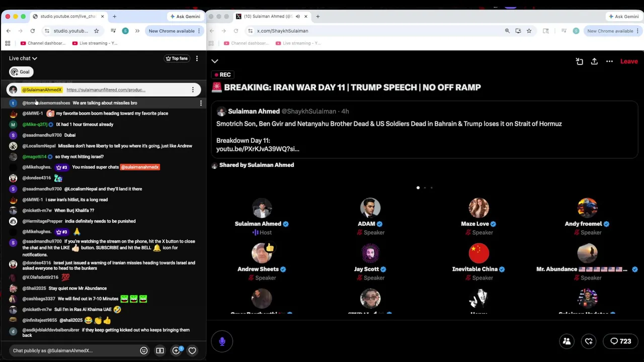This screenshot has height=362, width=644.
Task: Open host Sulaiman Ahmed's avatar
Action: [262, 208]
